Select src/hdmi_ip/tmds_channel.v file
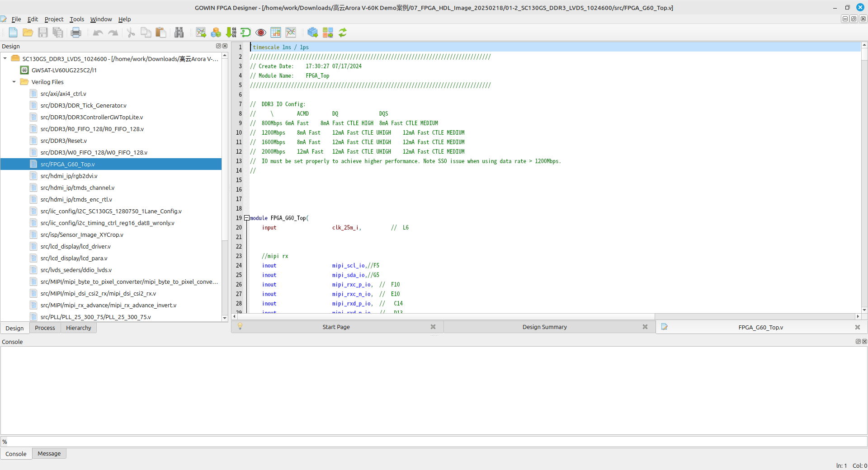868x470 pixels. [x=77, y=188]
